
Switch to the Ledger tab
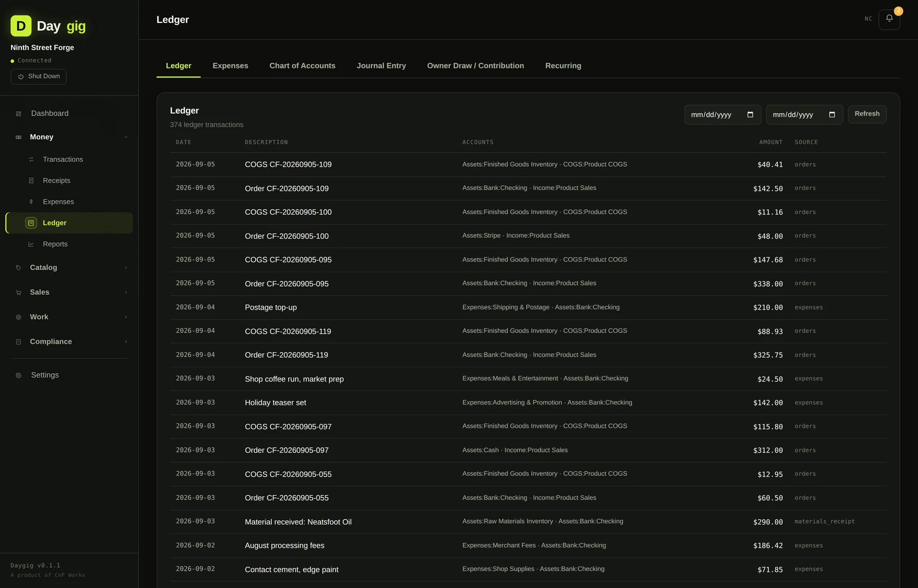coord(178,66)
